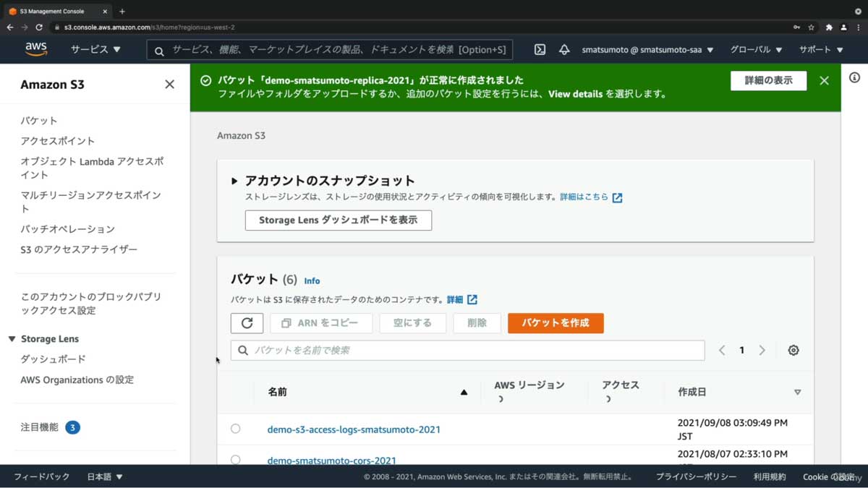Click the 詳細はこちら external link icon

[616, 196]
